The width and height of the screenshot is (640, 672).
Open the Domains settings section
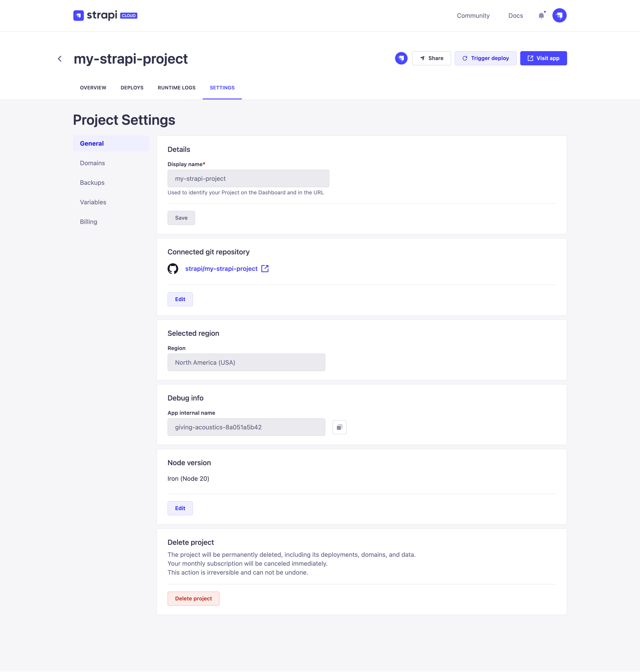(93, 163)
